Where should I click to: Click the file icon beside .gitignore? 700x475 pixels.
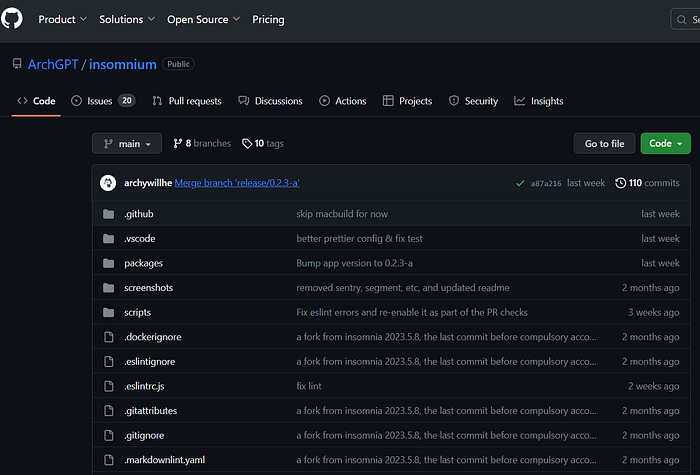point(108,435)
